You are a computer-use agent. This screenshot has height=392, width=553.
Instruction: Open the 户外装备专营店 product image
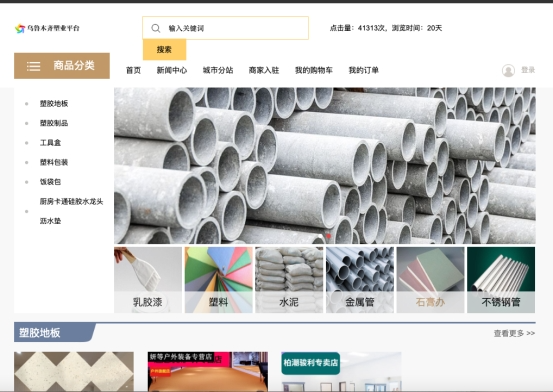tap(208, 371)
